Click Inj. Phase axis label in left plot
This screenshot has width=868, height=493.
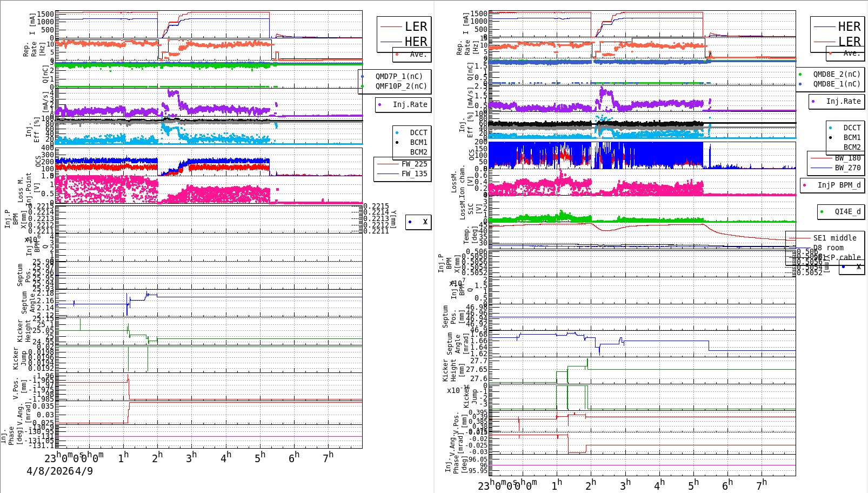pyautogui.click(x=11, y=436)
